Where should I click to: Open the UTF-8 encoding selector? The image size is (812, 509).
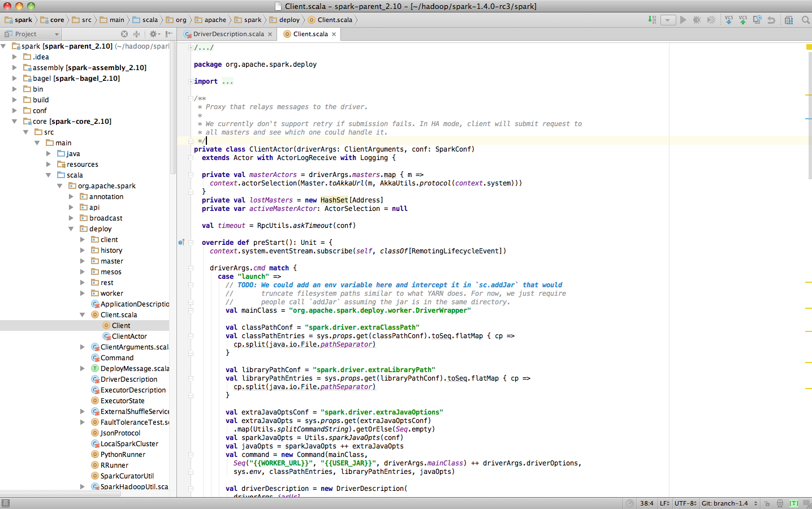686,503
